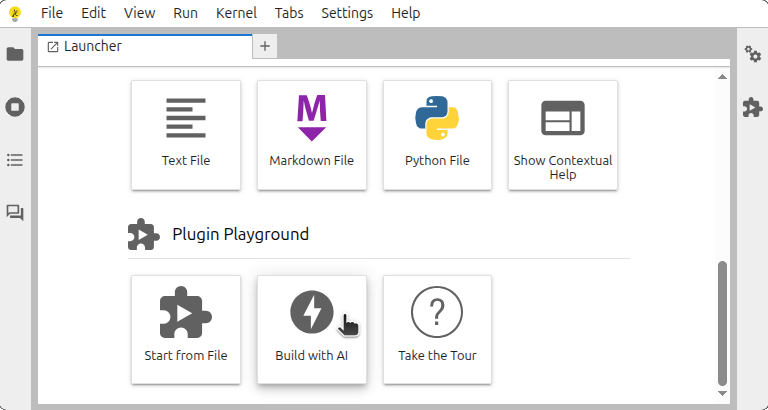Click the lightbulb app logo
Image resolution: width=768 pixels, height=410 pixels.
pos(15,14)
